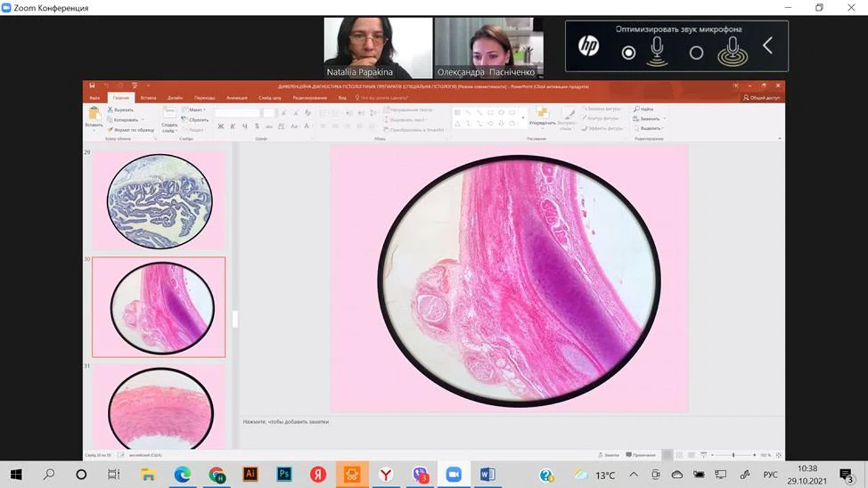Toggle underline (Ч) formatting

coord(245,126)
